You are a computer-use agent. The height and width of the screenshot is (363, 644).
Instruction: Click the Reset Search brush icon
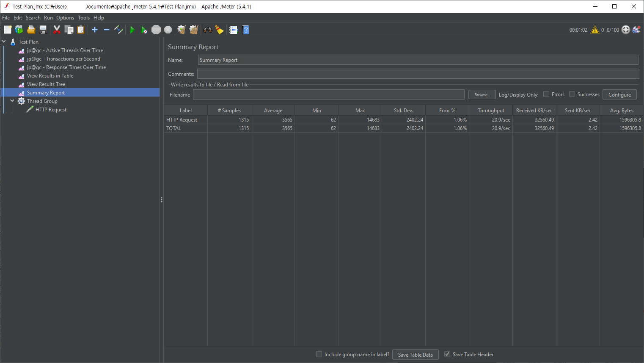219,30
